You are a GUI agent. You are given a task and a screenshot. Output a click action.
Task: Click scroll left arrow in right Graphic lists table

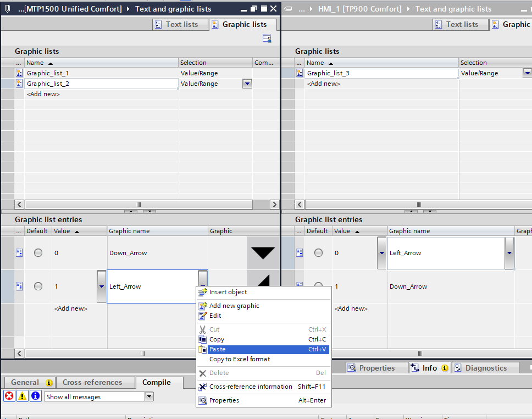tap(300, 205)
